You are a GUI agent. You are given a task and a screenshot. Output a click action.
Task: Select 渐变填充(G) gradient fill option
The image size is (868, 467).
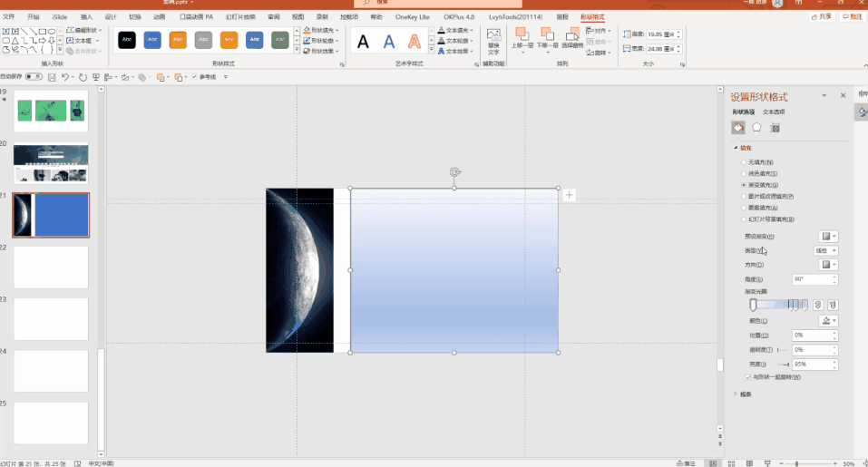point(744,185)
